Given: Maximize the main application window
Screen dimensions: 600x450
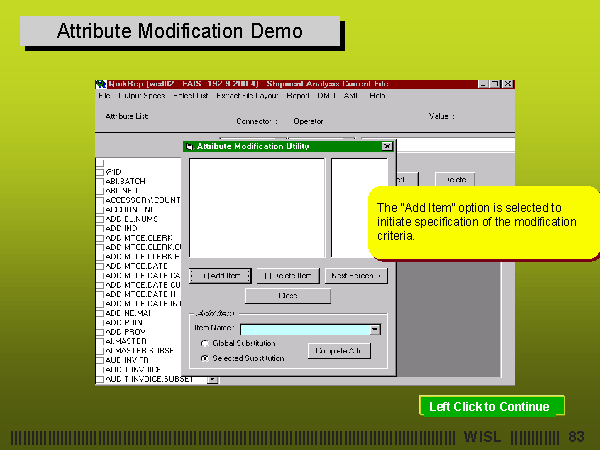Looking at the screenshot, I should coord(496,84).
